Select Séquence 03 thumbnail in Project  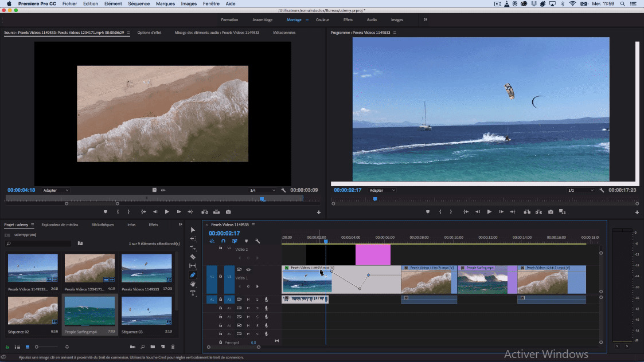(x=147, y=311)
